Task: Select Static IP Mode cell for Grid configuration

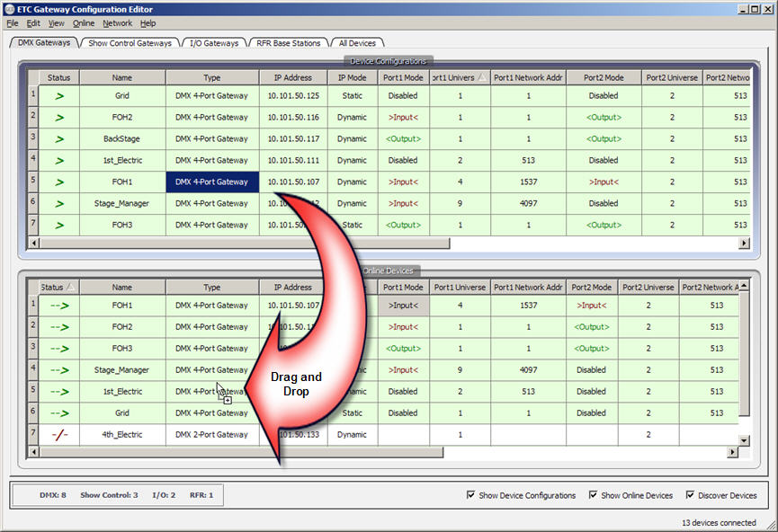Action: tap(353, 95)
